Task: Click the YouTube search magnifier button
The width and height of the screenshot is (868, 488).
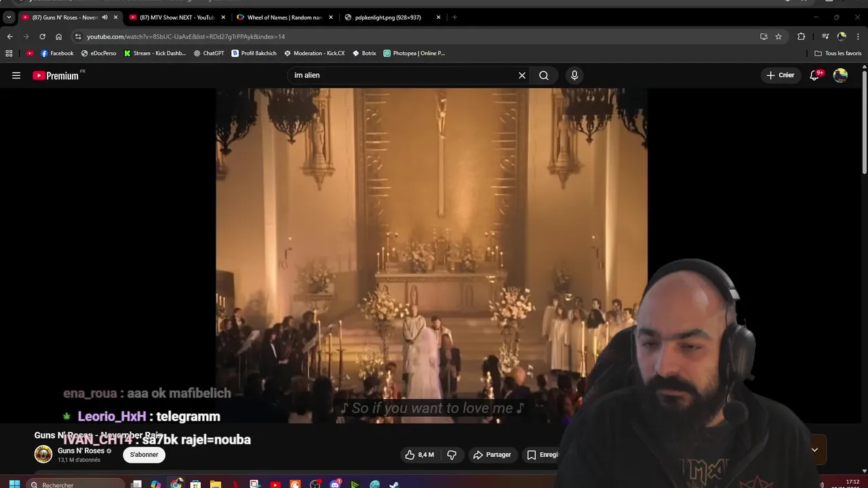Action: (544, 75)
